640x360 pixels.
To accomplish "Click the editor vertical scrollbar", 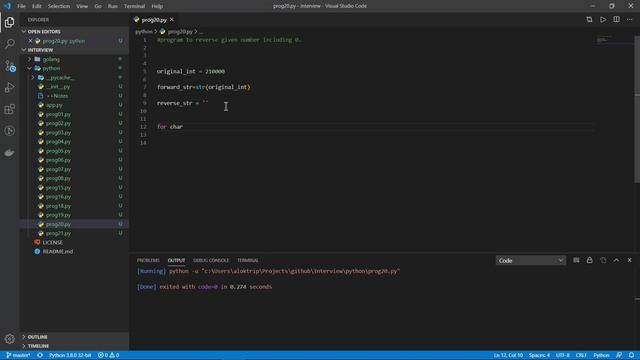I will click(x=637, y=109).
